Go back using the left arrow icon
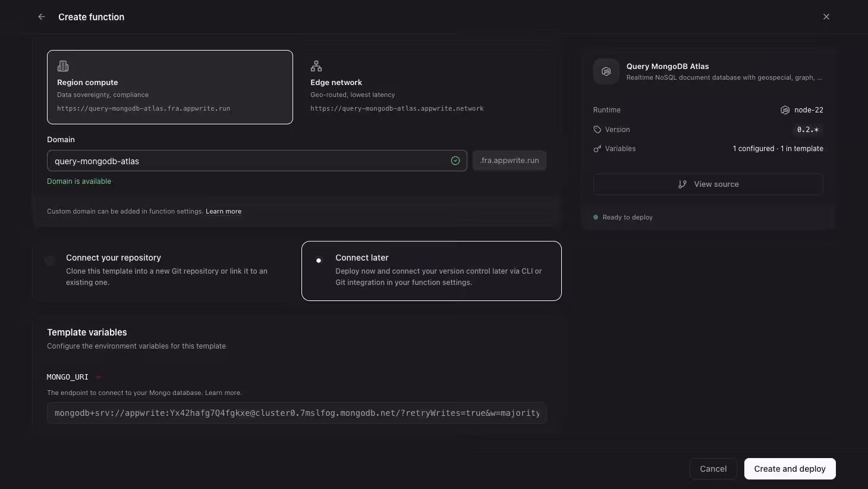Viewport: 868px width, 489px height. [42, 17]
